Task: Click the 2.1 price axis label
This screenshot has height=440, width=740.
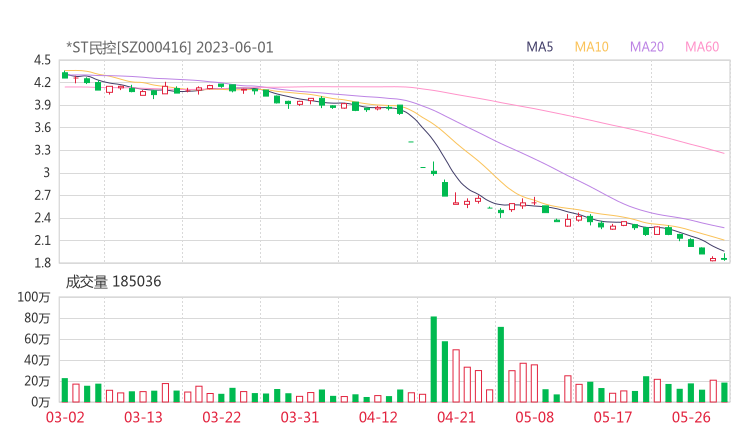Action: [x=42, y=240]
